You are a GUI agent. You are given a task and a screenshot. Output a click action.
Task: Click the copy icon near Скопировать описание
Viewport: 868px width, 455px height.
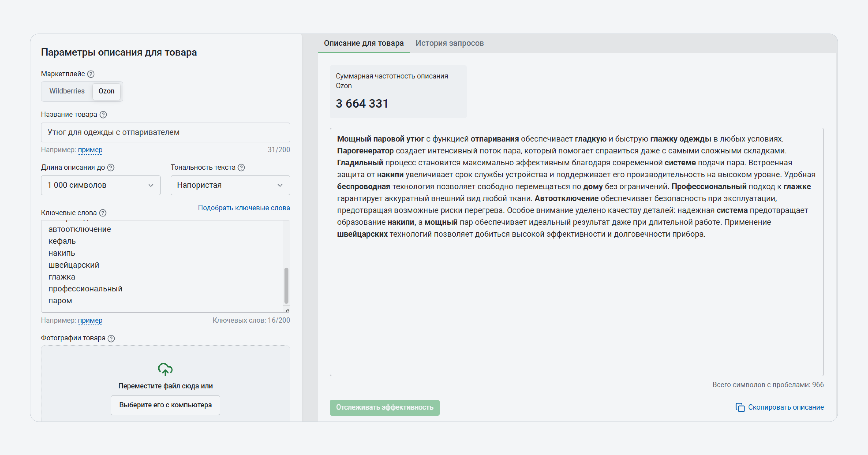[740, 408]
